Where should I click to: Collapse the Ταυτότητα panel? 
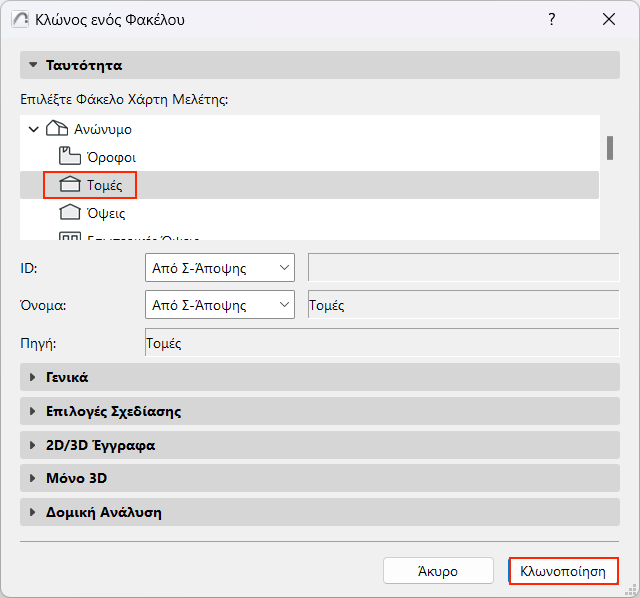pos(33,65)
